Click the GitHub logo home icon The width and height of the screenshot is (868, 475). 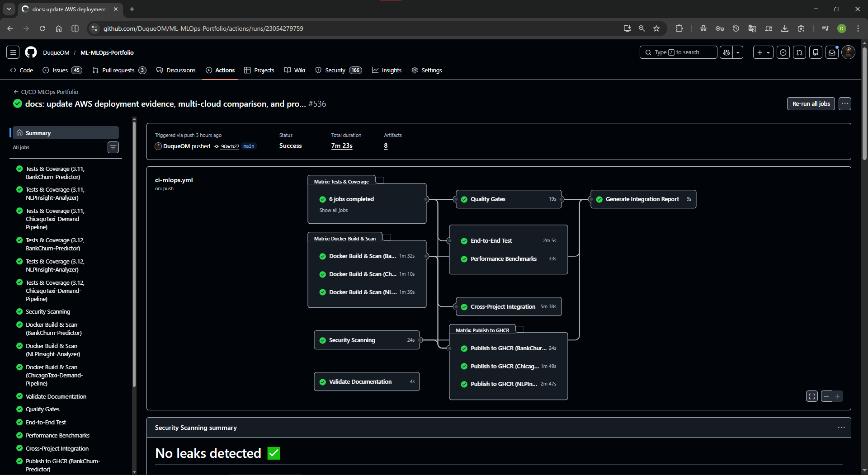pos(31,52)
